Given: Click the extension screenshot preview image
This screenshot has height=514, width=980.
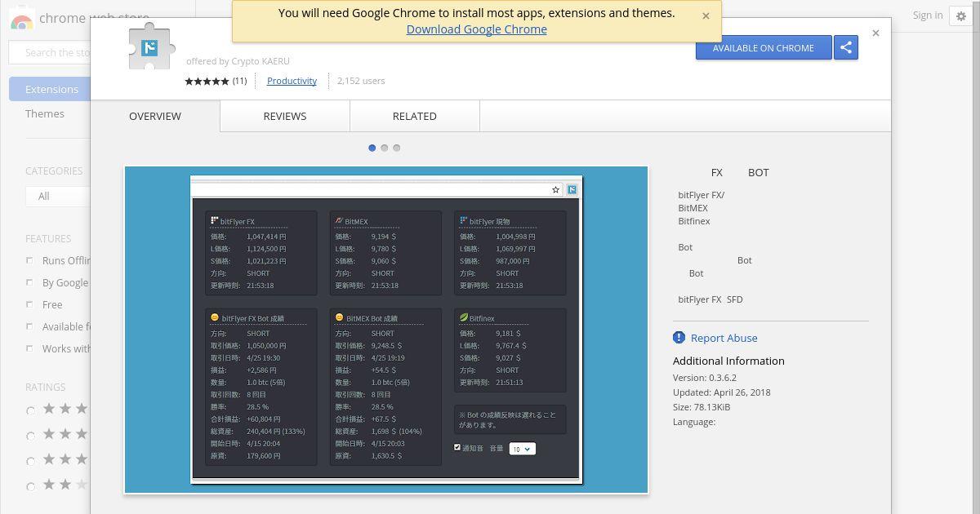Looking at the screenshot, I should point(386,330).
